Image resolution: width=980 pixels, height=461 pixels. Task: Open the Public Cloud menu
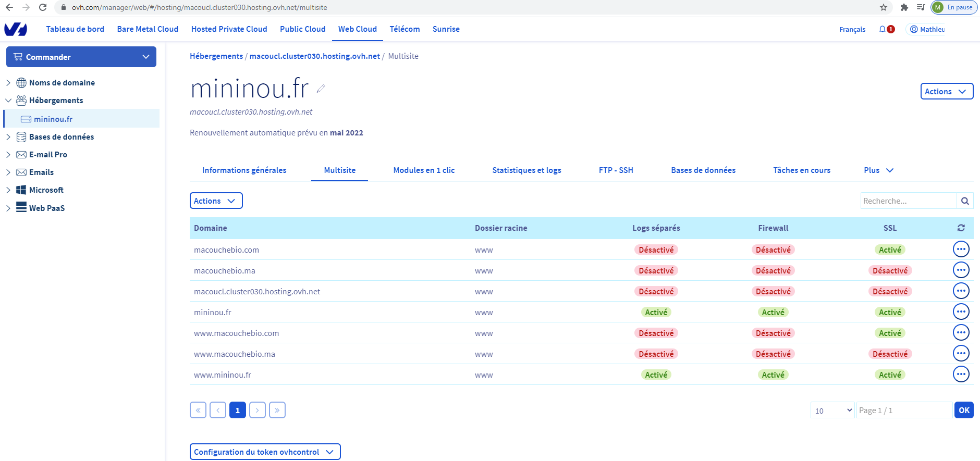(x=302, y=29)
